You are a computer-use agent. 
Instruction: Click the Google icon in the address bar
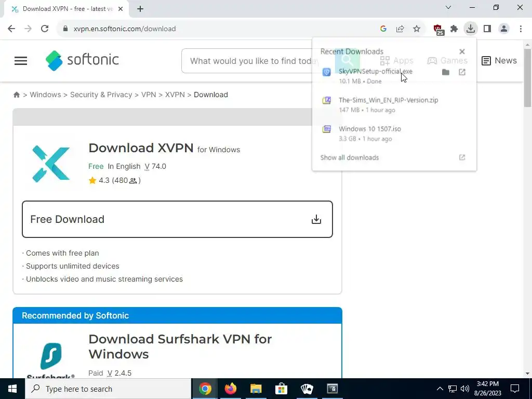[x=383, y=29]
